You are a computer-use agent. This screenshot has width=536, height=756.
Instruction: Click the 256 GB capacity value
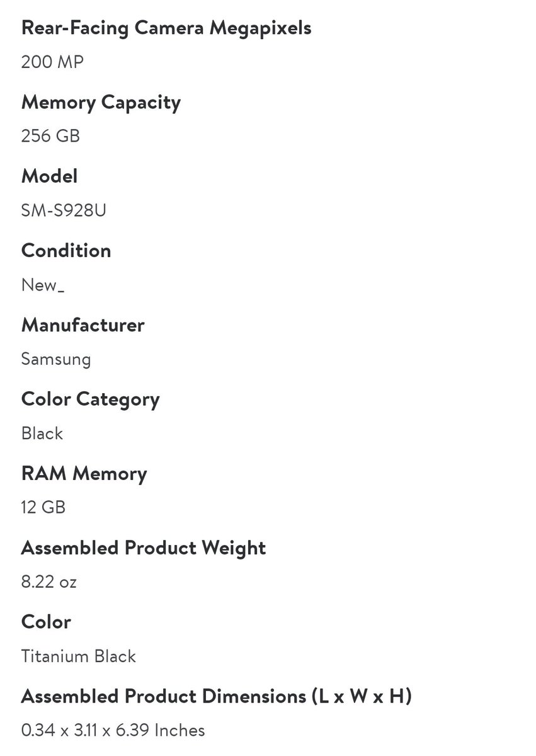coord(50,136)
